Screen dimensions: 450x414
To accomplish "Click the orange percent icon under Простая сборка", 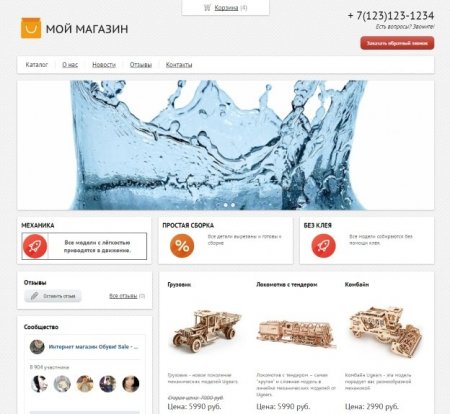I will click(182, 246).
